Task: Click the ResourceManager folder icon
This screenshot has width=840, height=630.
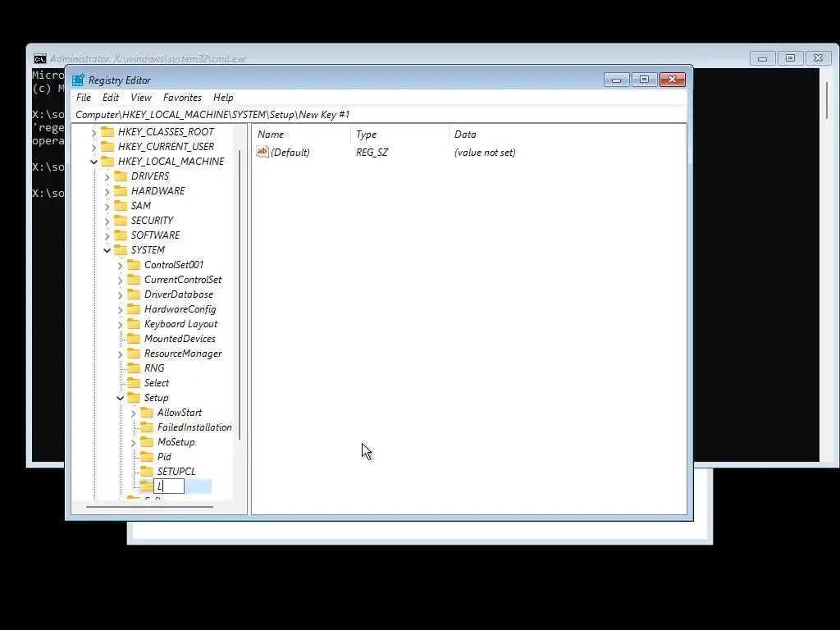Action: point(134,354)
